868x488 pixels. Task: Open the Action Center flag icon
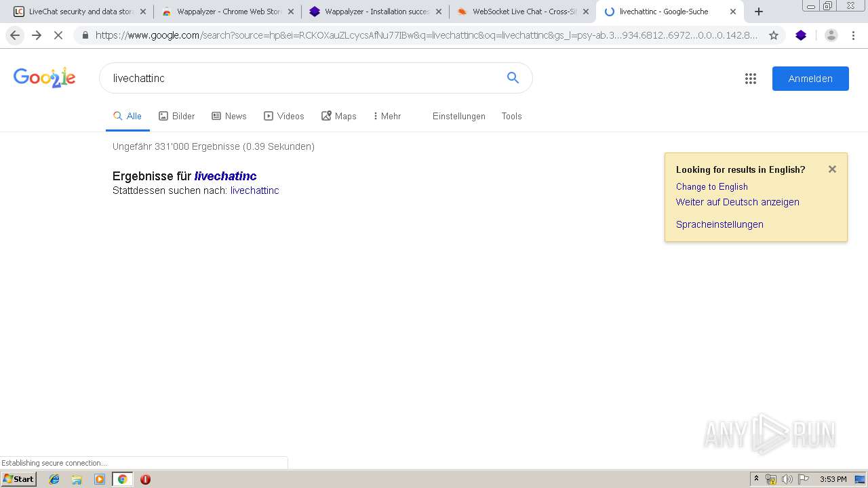click(x=804, y=479)
